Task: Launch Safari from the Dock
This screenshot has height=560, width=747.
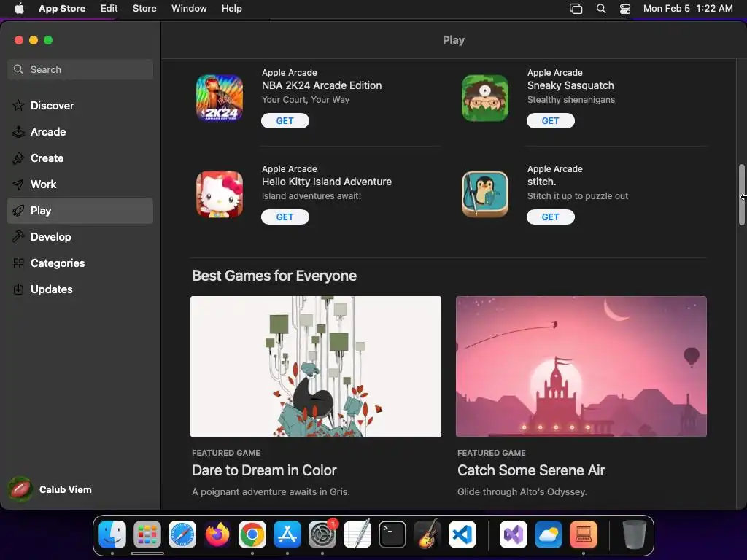Action: click(x=182, y=534)
